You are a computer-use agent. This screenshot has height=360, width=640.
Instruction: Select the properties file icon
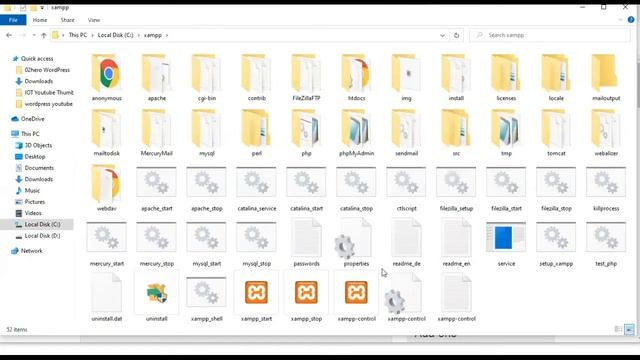coord(354,239)
